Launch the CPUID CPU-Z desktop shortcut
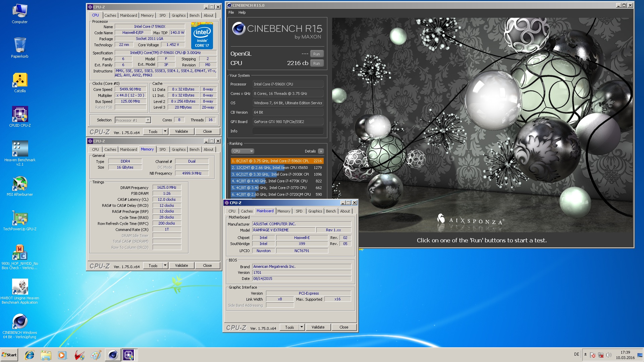Viewport: 644px width, 362px height. (x=20, y=117)
